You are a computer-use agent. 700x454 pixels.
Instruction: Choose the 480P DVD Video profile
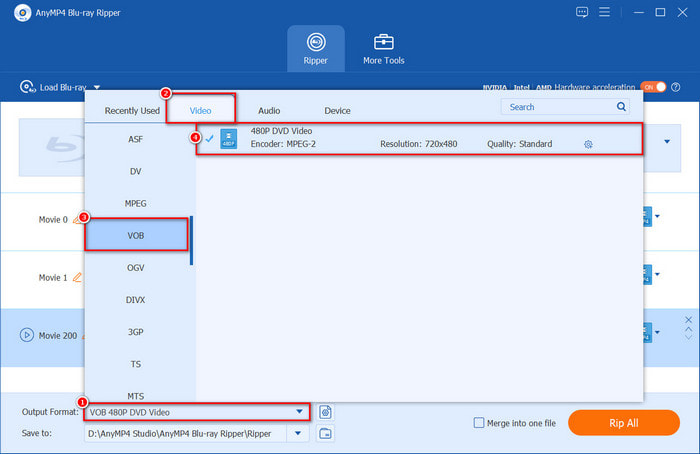coord(419,139)
